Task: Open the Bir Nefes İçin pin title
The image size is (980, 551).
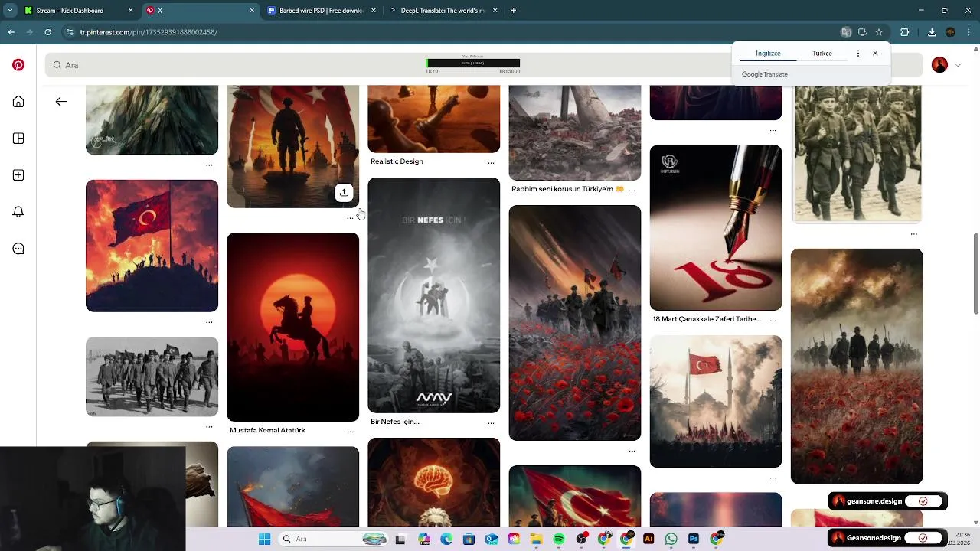Action: [x=395, y=422]
